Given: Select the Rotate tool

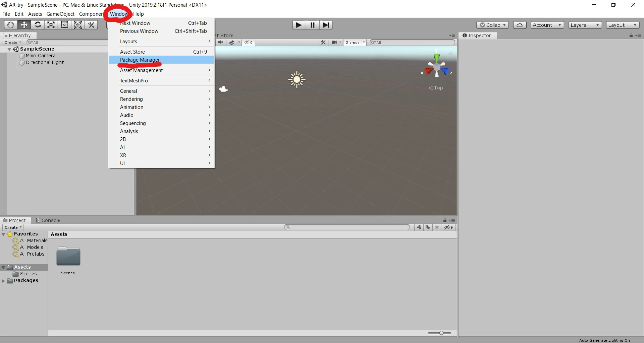Looking at the screenshot, I should [38, 25].
